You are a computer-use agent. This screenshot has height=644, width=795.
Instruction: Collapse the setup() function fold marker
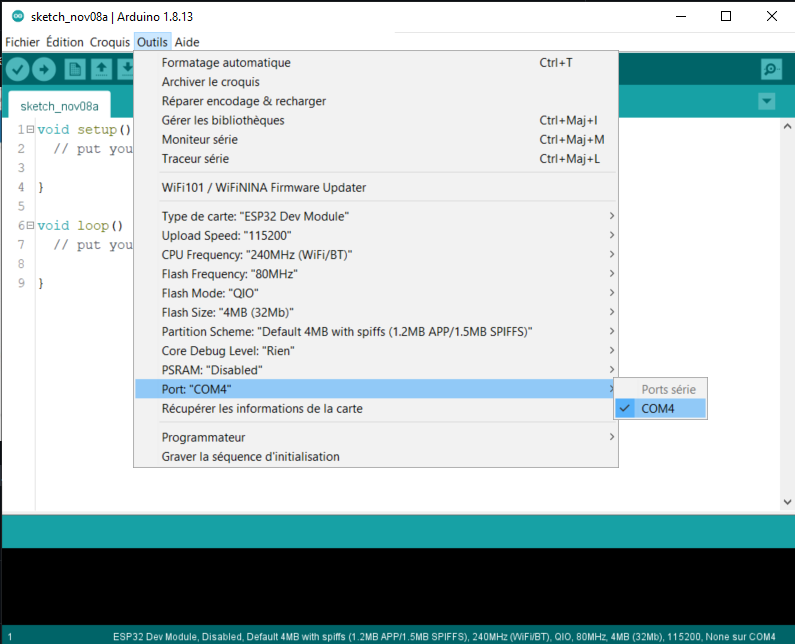[x=30, y=129]
